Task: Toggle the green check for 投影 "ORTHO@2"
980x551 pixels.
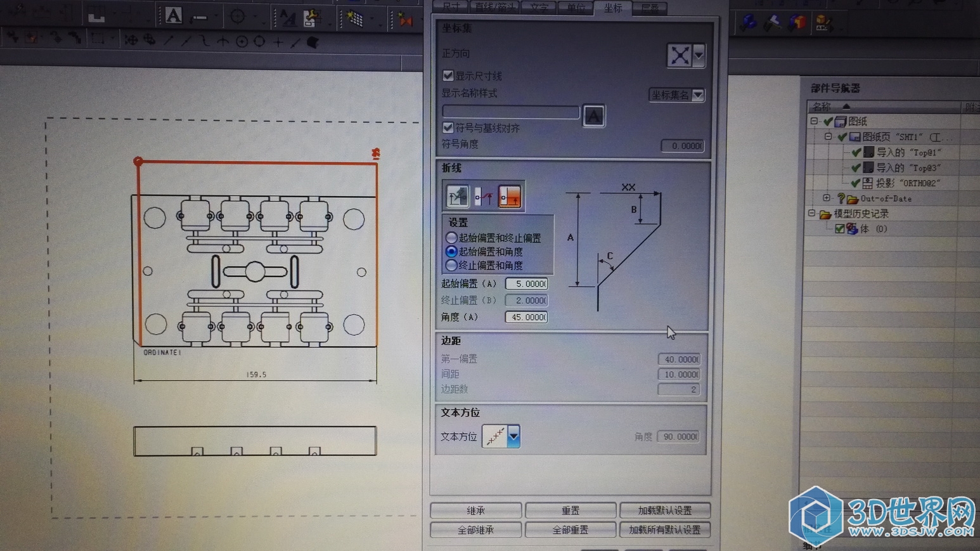Action: tap(855, 183)
